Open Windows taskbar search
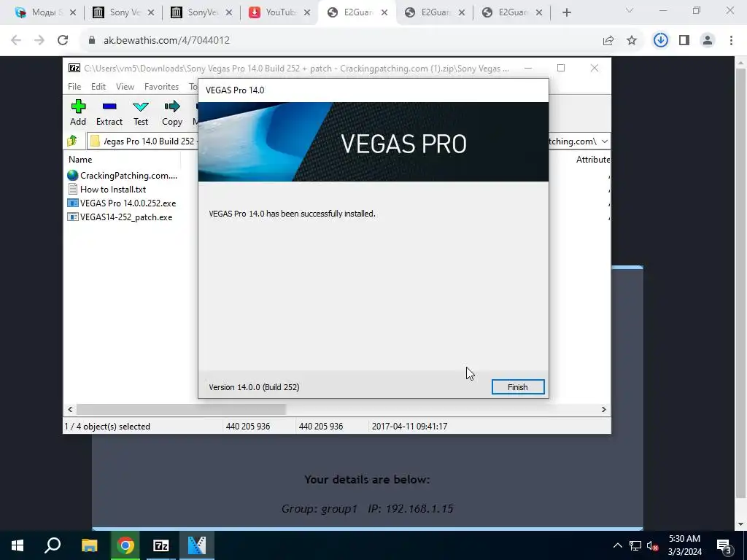The image size is (747, 560). pyautogui.click(x=53, y=545)
